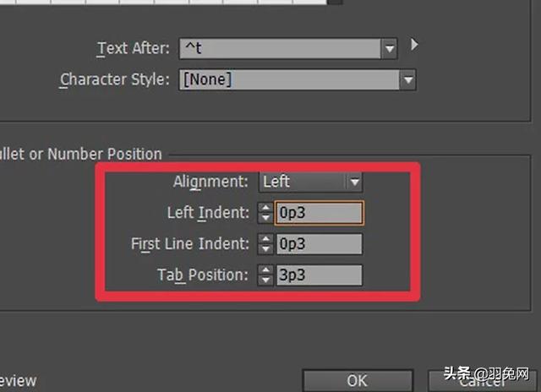Decrease the First Line Indent value
This screenshot has width=541, height=392.
(x=265, y=249)
